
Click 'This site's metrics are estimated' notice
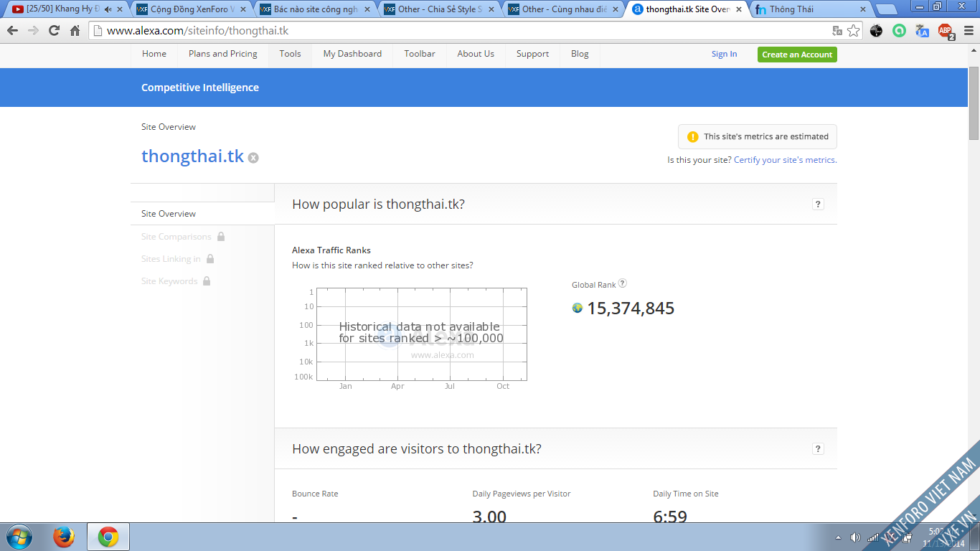[758, 136]
